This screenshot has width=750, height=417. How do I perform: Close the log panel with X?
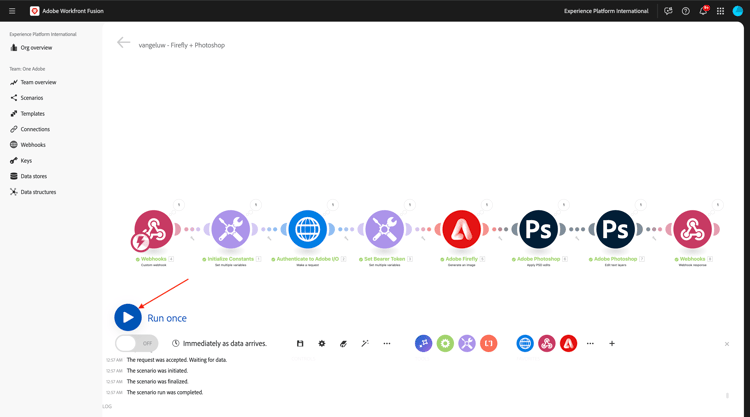tap(727, 344)
